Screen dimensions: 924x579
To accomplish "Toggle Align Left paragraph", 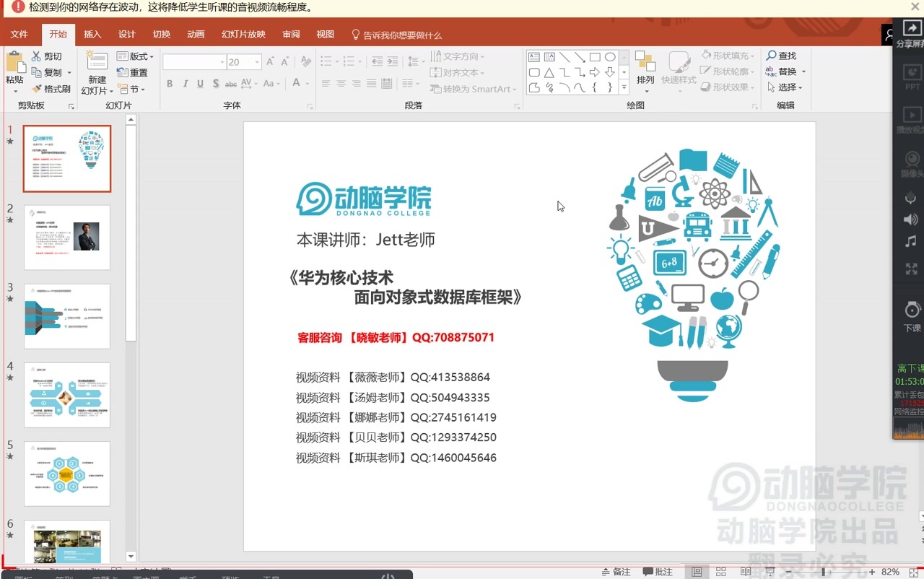I will click(326, 84).
